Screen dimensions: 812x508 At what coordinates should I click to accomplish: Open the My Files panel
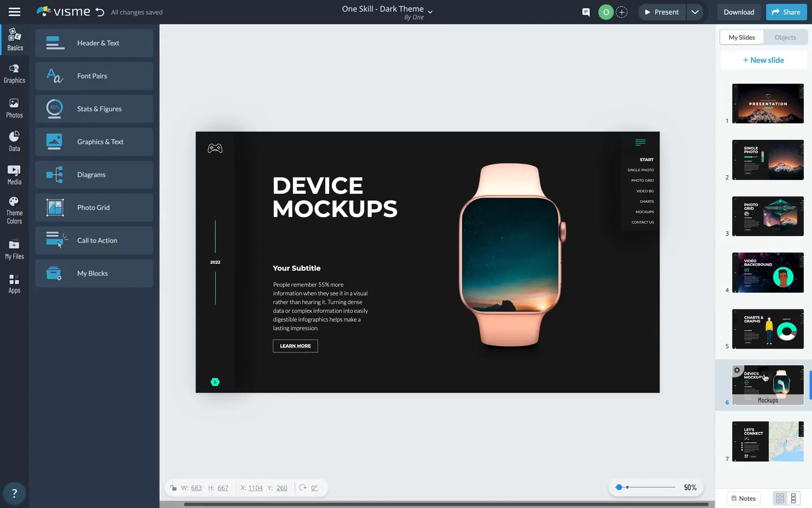coord(14,249)
